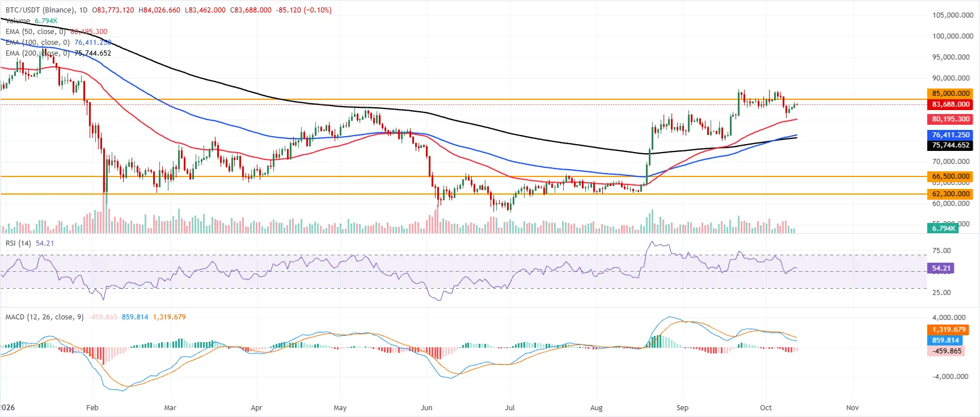Click the orange 1,319.679 MACD signal tag
The image size is (980, 417).
click(948, 330)
